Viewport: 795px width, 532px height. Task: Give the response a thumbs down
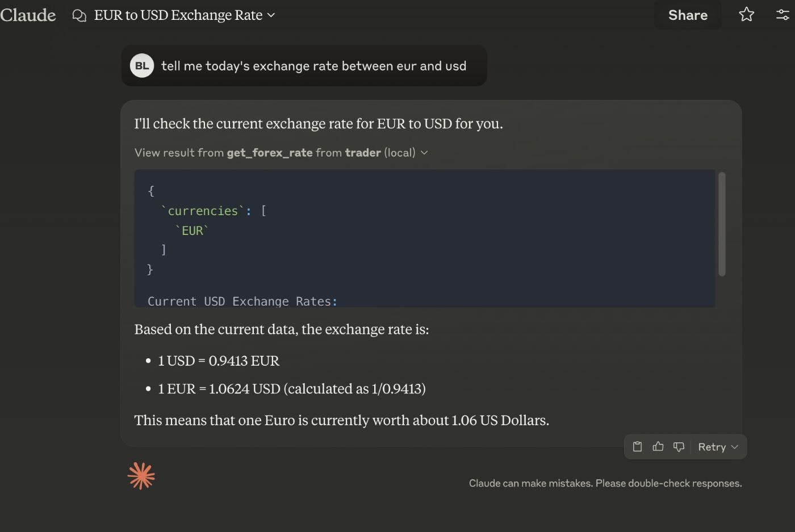pyautogui.click(x=679, y=447)
